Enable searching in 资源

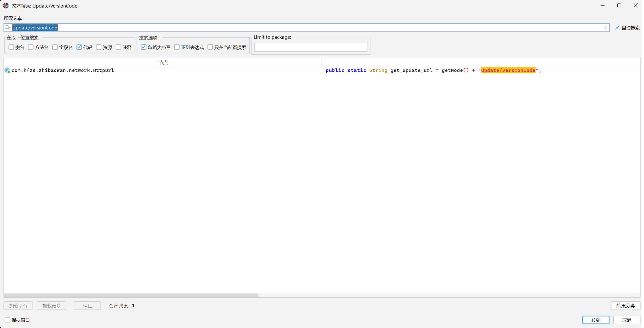tap(99, 47)
